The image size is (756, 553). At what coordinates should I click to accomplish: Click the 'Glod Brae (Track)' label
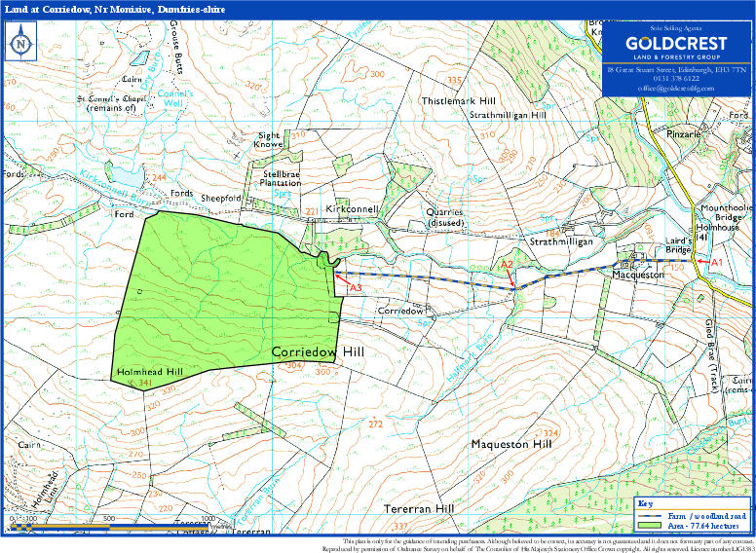[x=713, y=355]
